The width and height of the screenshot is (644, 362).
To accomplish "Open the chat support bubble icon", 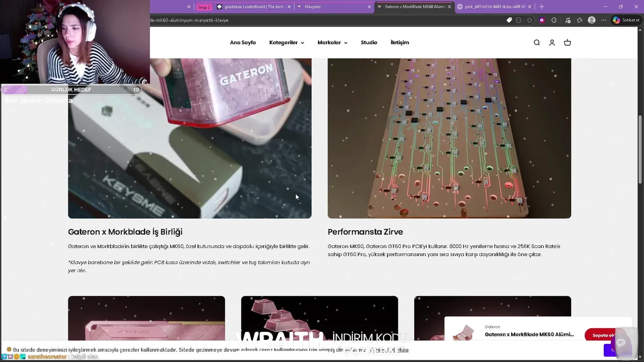I will [622, 342].
